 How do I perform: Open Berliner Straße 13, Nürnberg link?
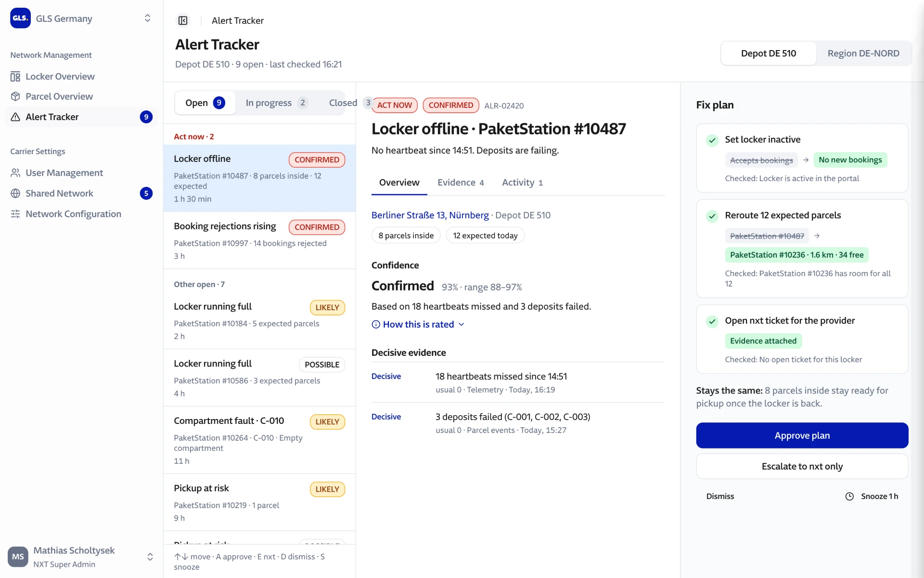tap(430, 215)
